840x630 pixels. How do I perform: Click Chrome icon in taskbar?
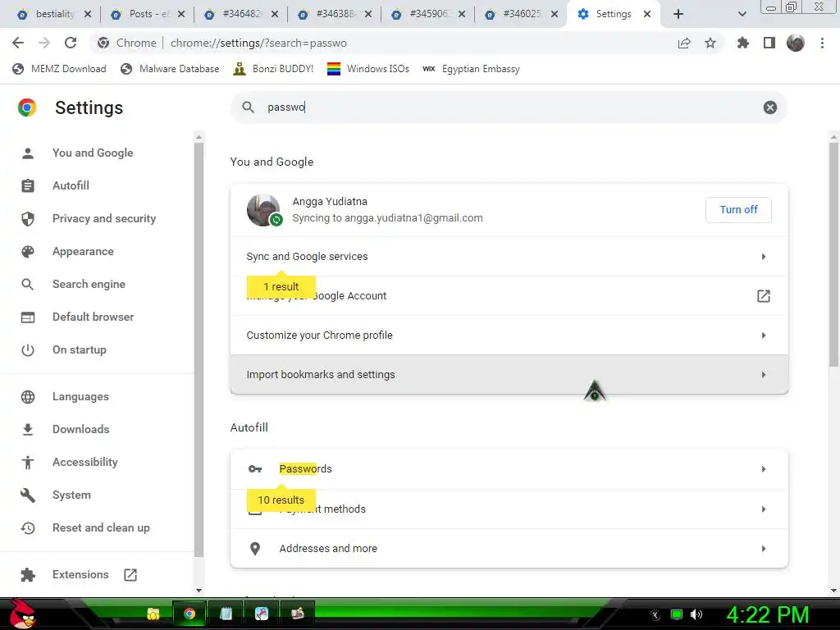pyautogui.click(x=189, y=614)
